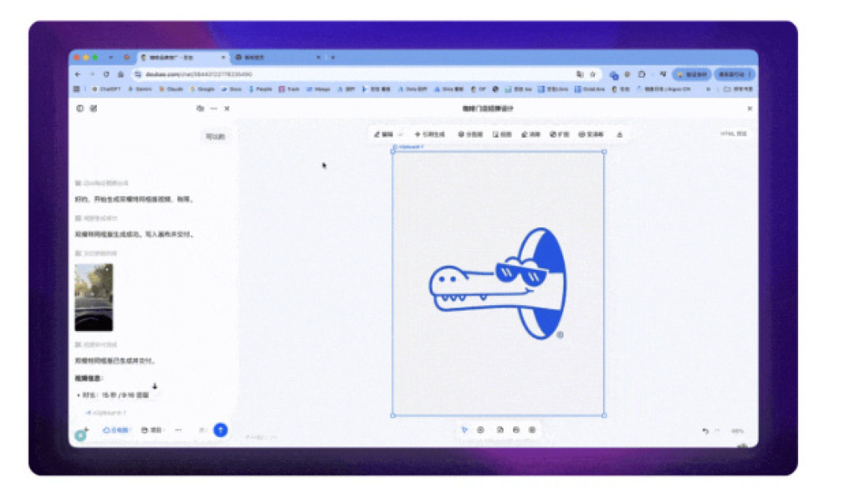The image size is (850, 504).
Task: Undo the last canvas action
Action: click(x=705, y=431)
